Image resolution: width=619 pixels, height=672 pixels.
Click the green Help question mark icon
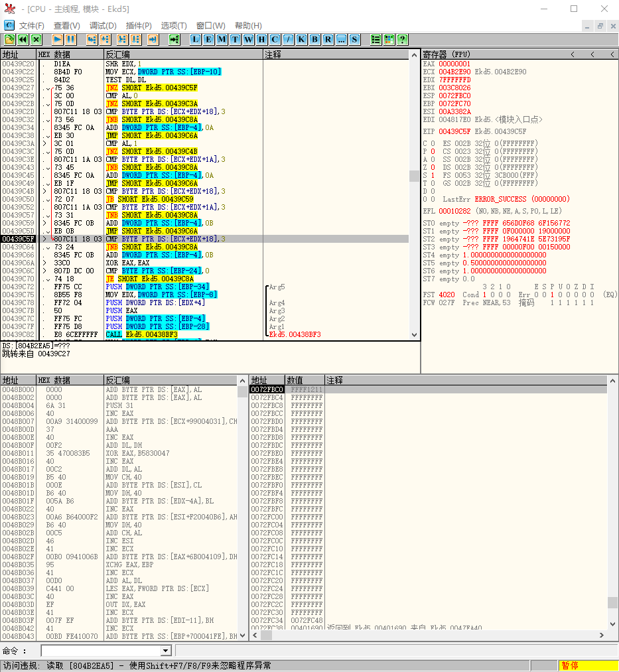(x=402, y=40)
